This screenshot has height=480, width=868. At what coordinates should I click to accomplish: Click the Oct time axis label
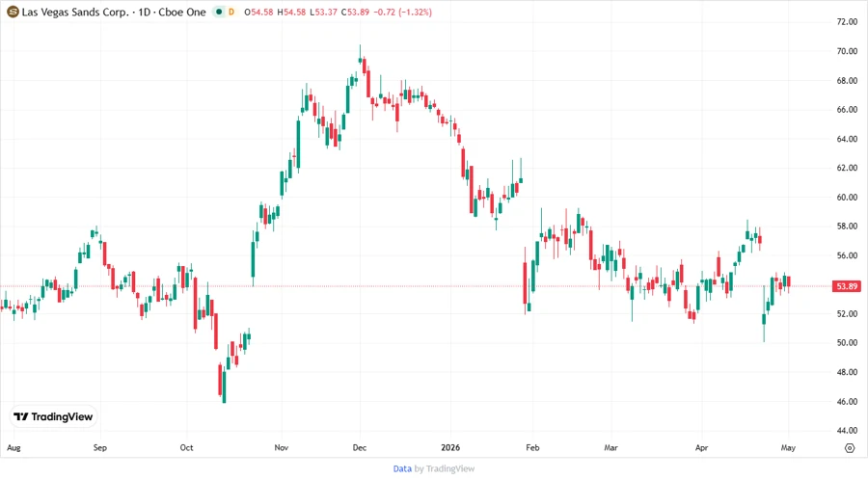click(x=186, y=448)
